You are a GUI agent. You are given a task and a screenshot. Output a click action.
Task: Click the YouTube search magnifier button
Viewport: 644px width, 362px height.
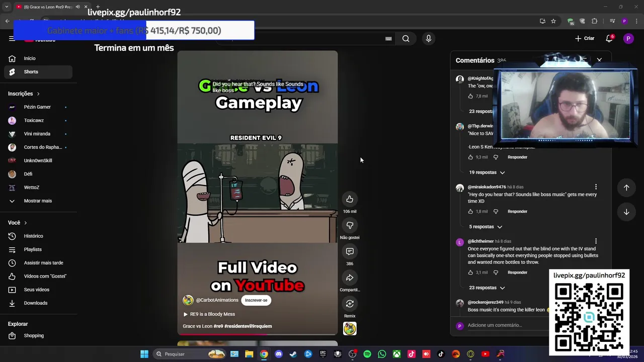click(x=406, y=39)
